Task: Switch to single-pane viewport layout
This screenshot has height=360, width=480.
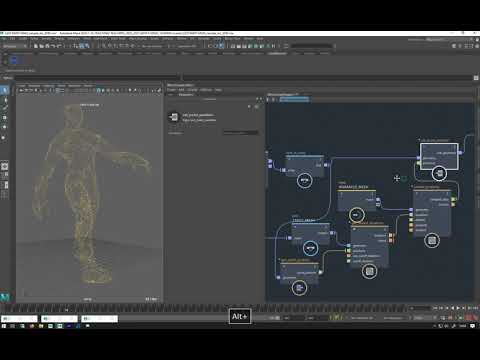Action: pos(5,166)
